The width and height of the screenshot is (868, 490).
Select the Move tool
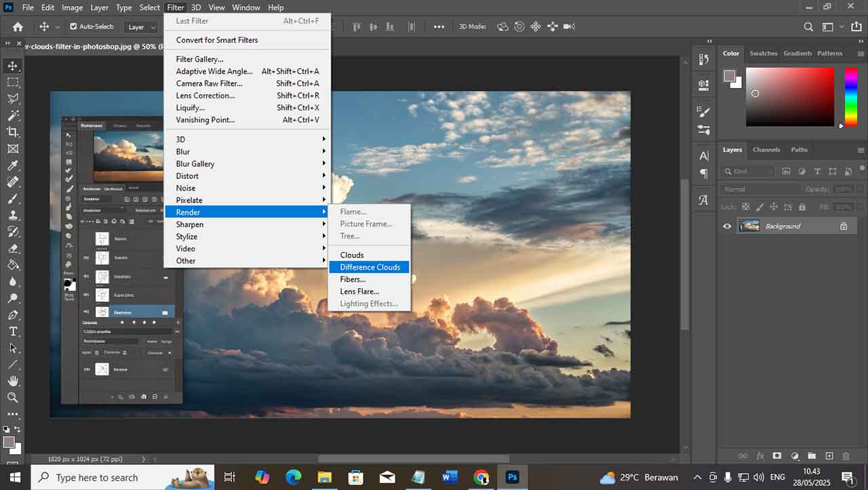pyautogui.click(x=13, y=66)
